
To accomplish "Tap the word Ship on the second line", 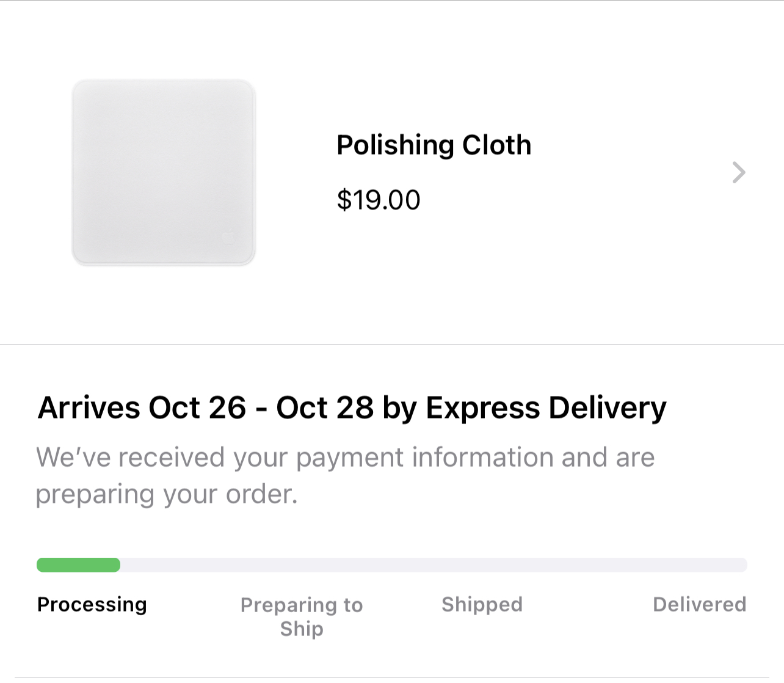I will [x=302, y=629].
